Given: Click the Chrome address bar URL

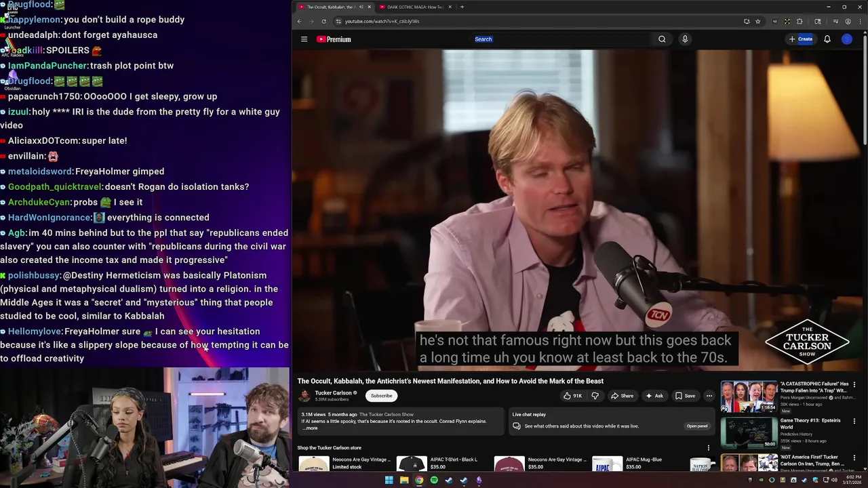Looking at the screenshot, I should (382, 21).
